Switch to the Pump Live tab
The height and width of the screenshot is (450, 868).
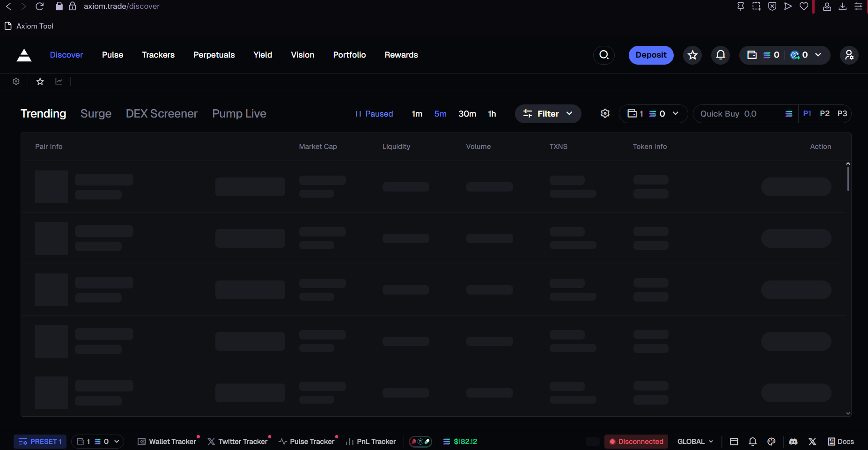click(239, 114)
